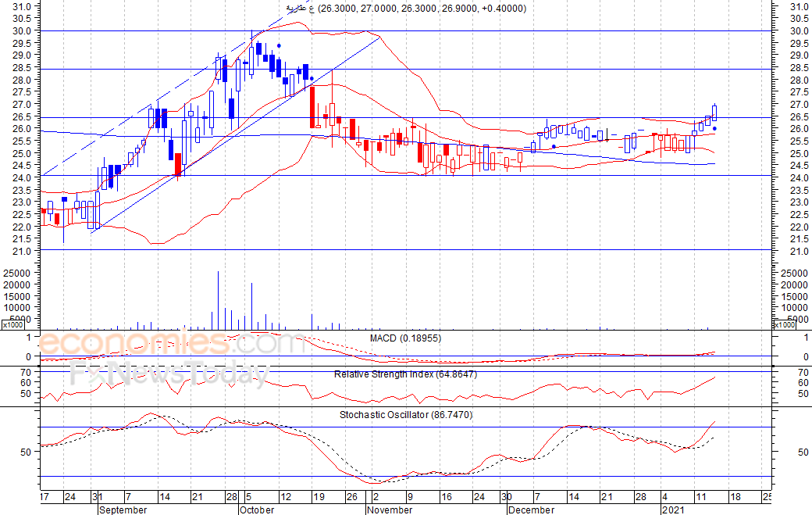
Task: Click the 28.5 label on left price axis
Action: 22,67
